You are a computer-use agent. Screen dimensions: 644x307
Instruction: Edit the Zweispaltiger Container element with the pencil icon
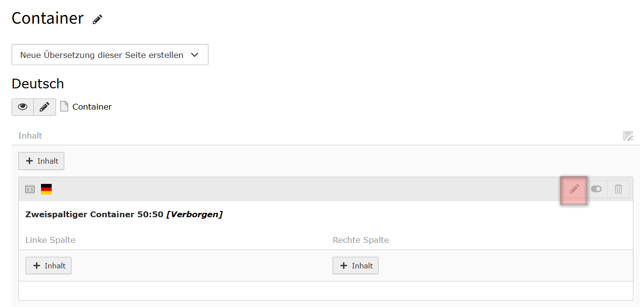coord(574,189)
